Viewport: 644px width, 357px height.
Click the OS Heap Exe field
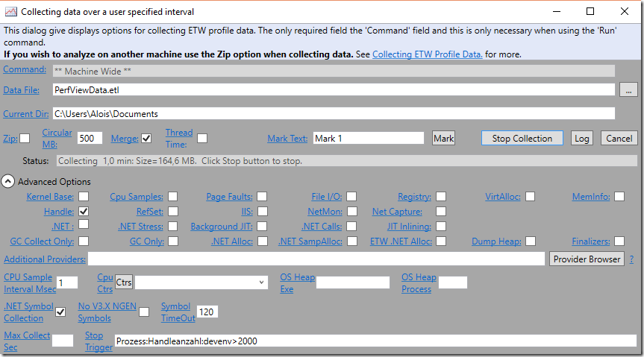tap(353, 282)
